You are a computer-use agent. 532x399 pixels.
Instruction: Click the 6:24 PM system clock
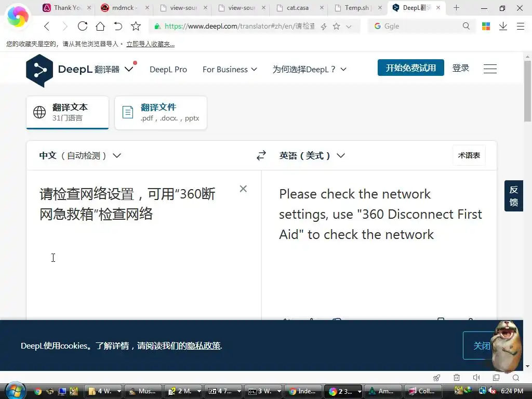(512, 391)
